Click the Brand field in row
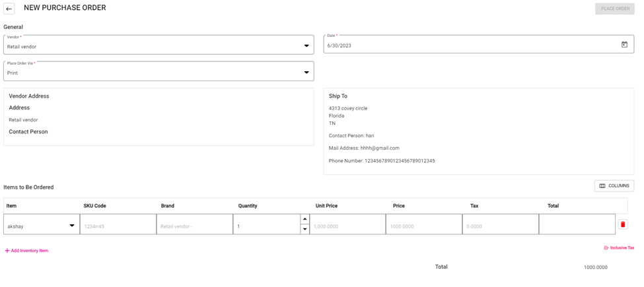This screenshot has height=287, width=644. [194, 226]
